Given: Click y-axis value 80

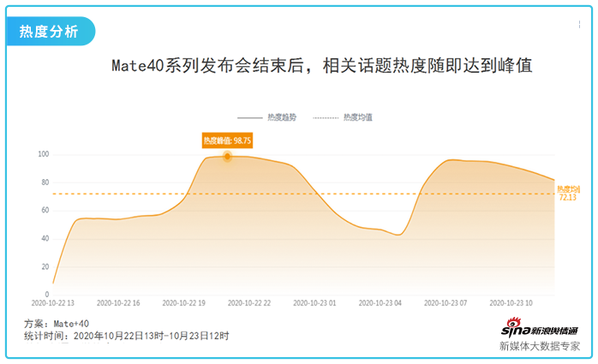Looking at the screenshot, I should (45, 182).
